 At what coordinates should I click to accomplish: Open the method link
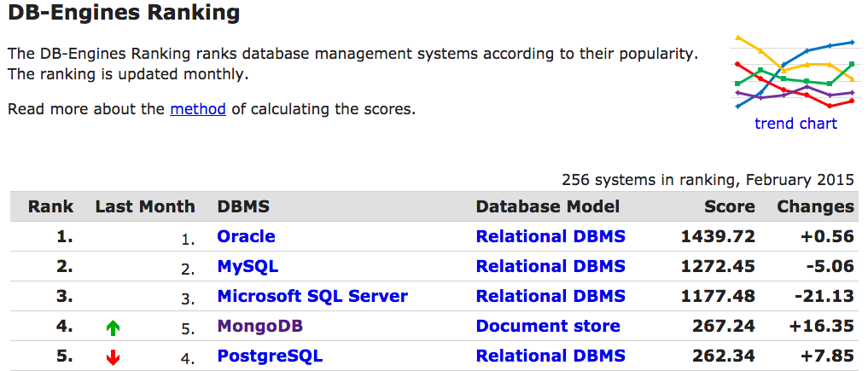click(x=198, y=109)
